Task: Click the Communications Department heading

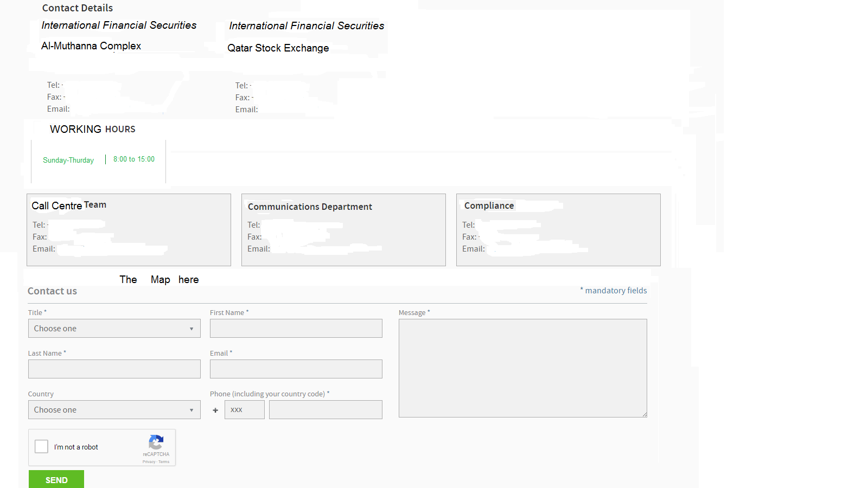Action: point(310,207)
